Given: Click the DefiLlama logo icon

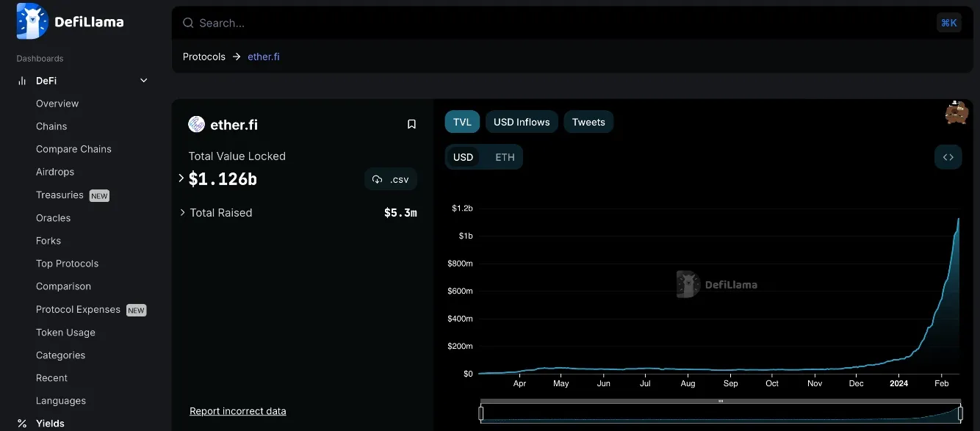Looking at the screenshot, I should tap(32, 21).
